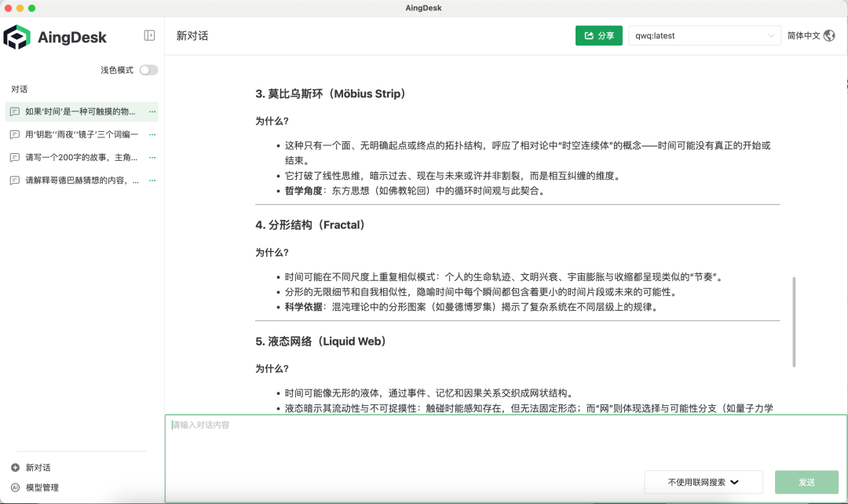848x504 pixels.
Task: Open the more options dots for 用'钥匙' conversation
Action: click(x=152, y=134)
